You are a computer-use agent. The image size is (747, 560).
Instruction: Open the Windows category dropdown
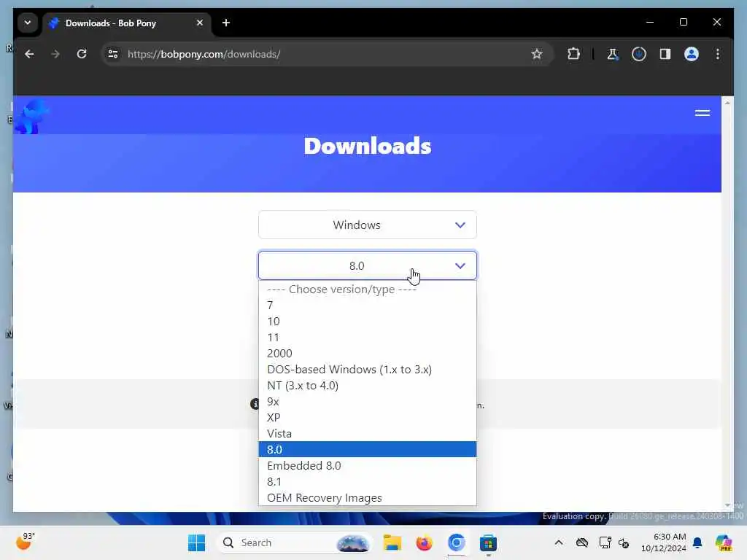point(368,225)
